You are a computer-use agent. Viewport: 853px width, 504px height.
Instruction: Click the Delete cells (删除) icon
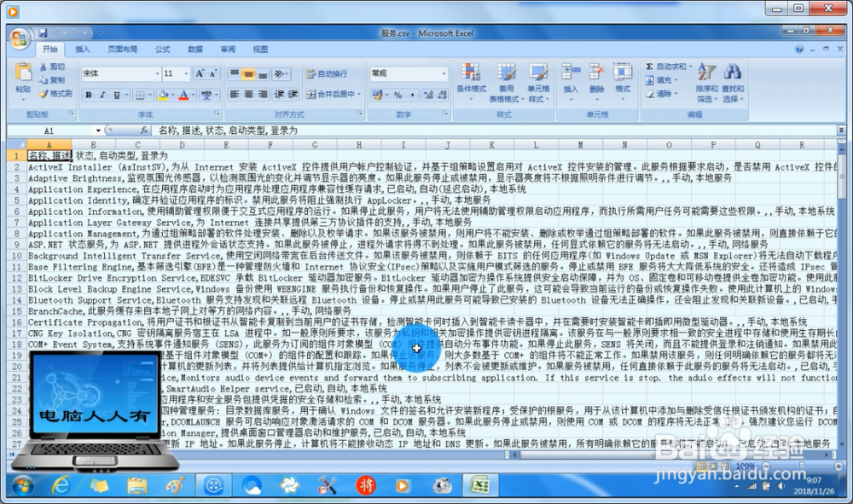point(596,72)
